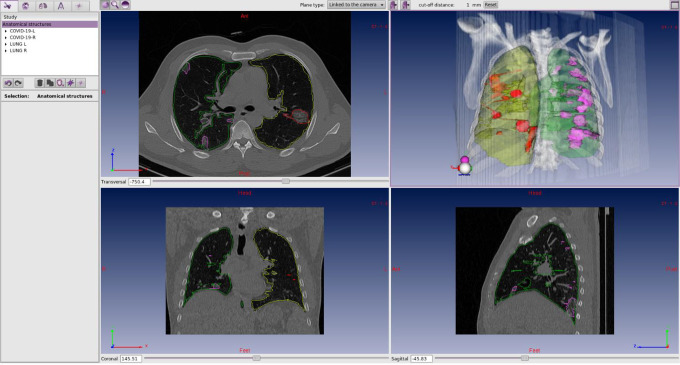
Task: Click the undo arrow icon
Action: coord(8,83)
